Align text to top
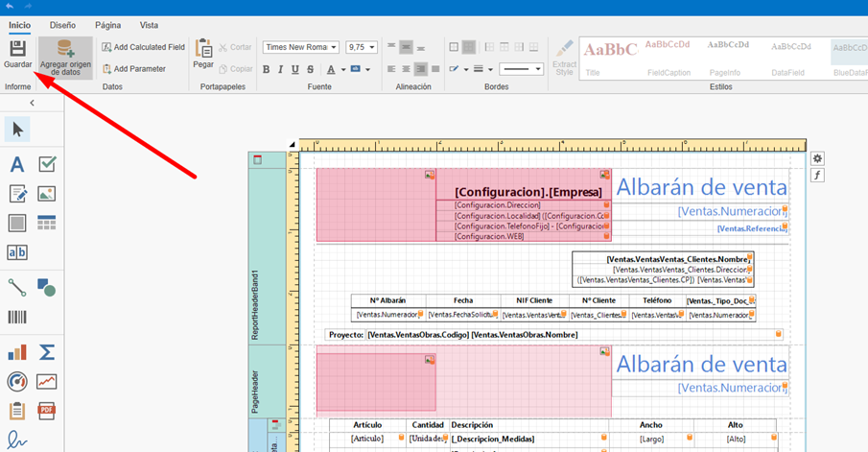This screenshot has height=452, width=868. coord(391,47)
